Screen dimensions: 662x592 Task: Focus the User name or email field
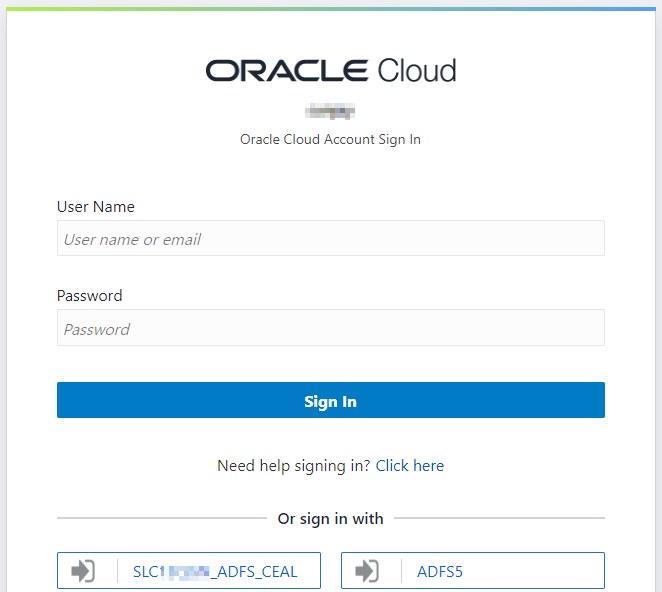pos(330,239)
